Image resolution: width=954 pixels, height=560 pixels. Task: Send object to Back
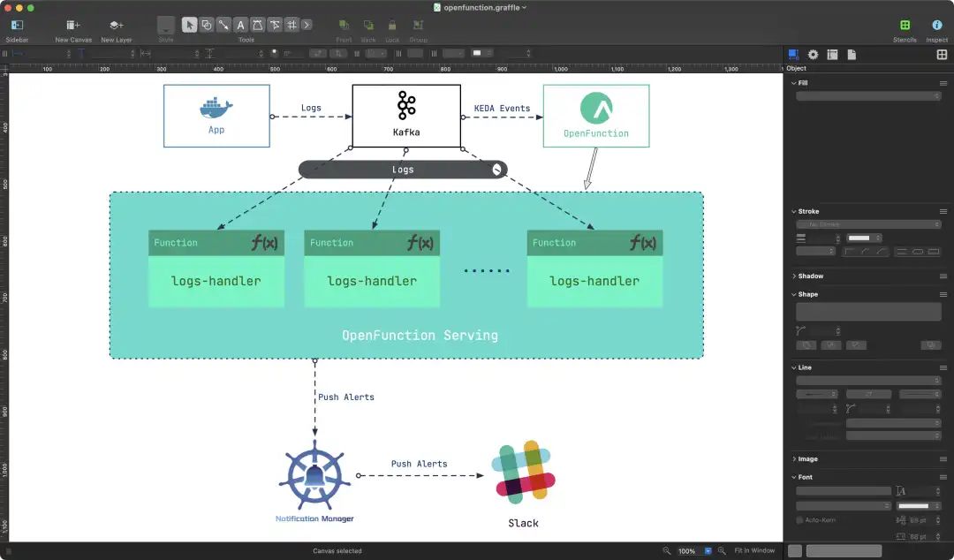(x=368, y=25)
